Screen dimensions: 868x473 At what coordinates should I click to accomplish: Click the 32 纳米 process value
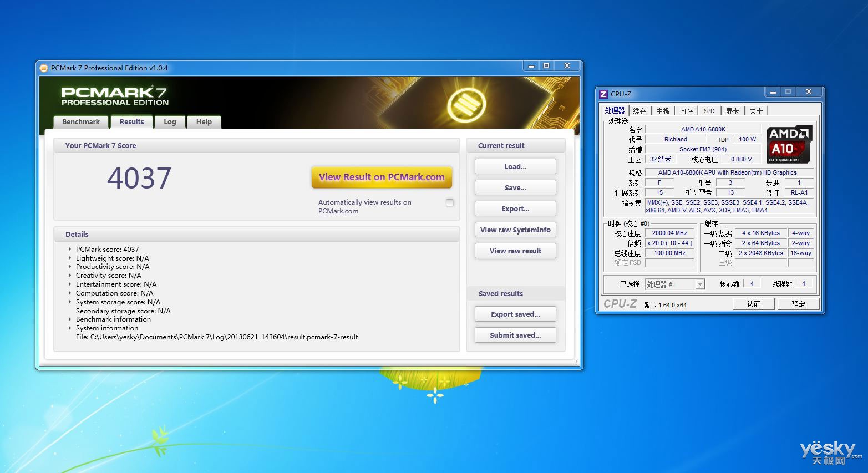click(x=661, y=159)
